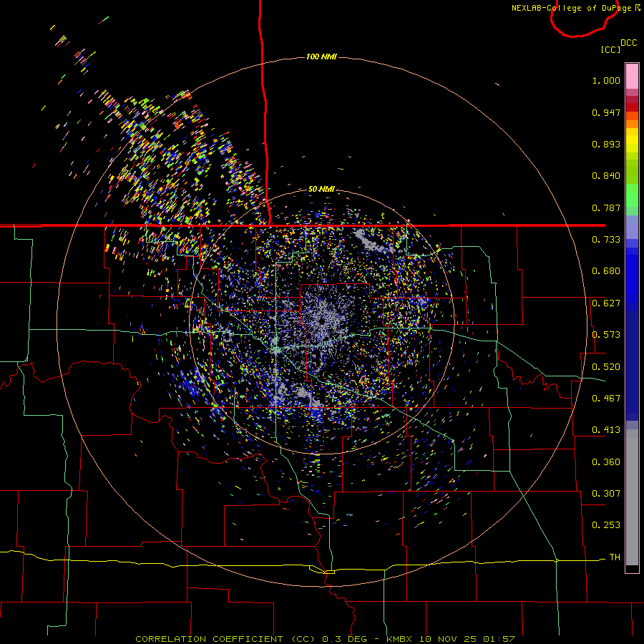
Task: Click the gray lower segment of the color bar
Action: [x=632, y=497]
